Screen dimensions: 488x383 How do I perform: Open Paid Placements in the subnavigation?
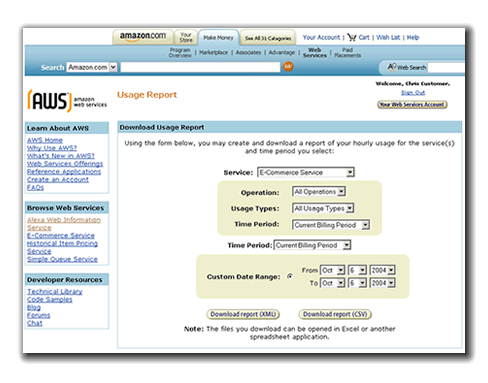coord(347,52)
